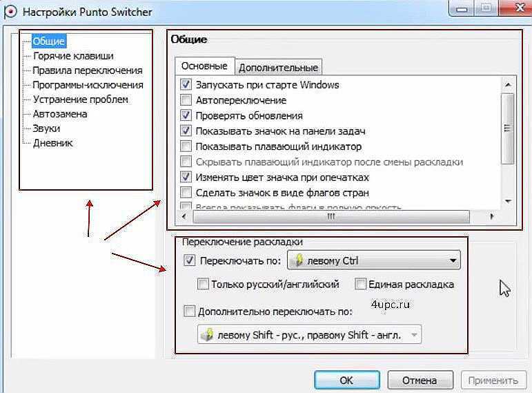Select 'Общие' in the settings tree

pos(48,41)
